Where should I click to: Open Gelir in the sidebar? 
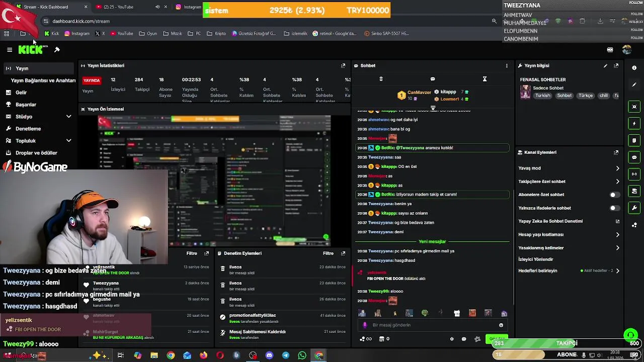point(21,93)
